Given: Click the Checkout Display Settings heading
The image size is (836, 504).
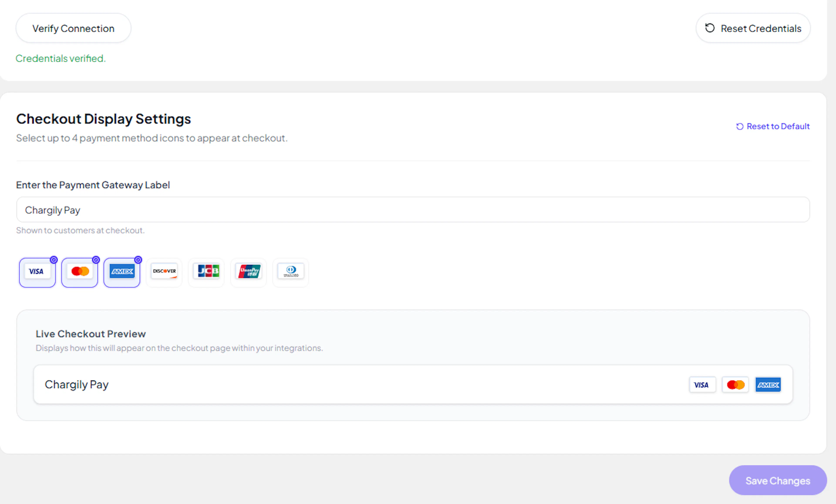Looking at the screenshot, I should (x=103, y=119).
